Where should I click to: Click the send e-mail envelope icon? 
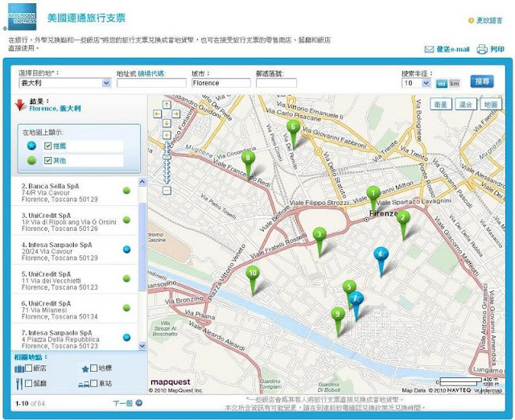click(429, 50)
